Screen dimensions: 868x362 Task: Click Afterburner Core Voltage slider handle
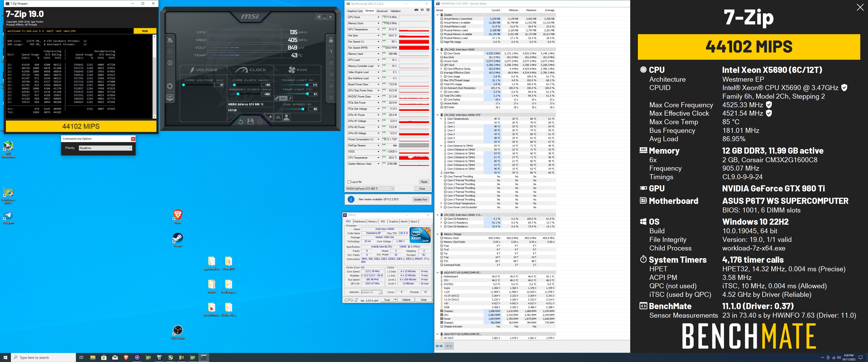coord(183,85)
